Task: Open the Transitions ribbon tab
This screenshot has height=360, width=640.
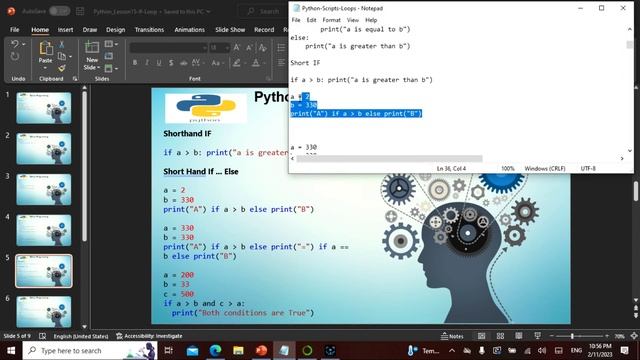Action: (x=149, y=30)
